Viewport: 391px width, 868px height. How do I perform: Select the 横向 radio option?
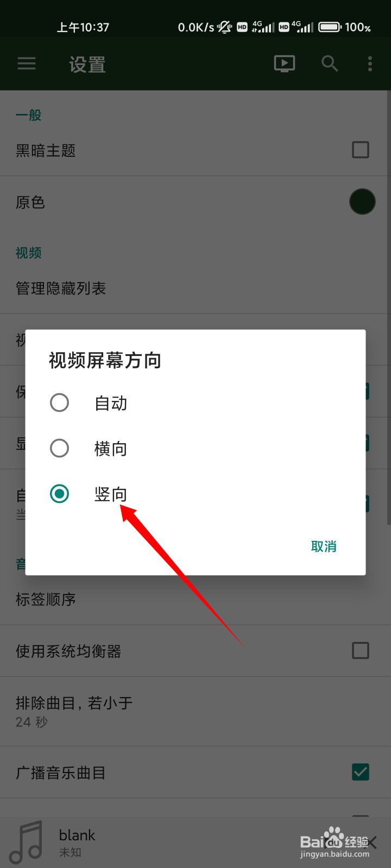(x=195, y=449)
